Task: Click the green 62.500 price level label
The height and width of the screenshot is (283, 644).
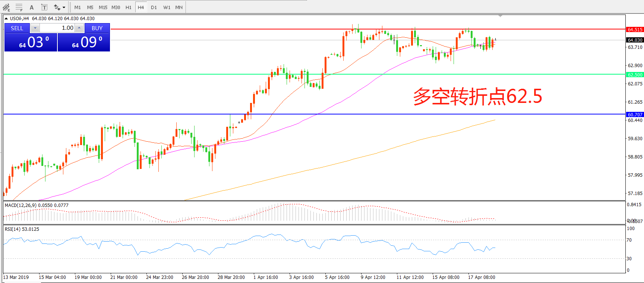Action: click(635, 75)
